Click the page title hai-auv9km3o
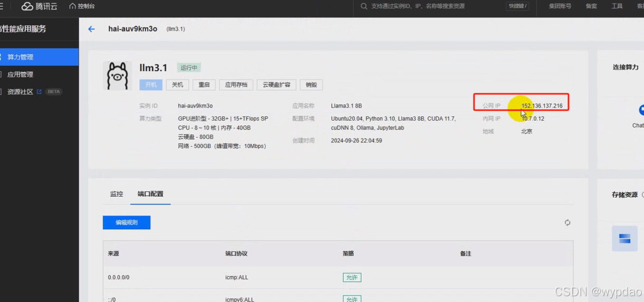Screen dimensions: 644x302 coord(133,29)
